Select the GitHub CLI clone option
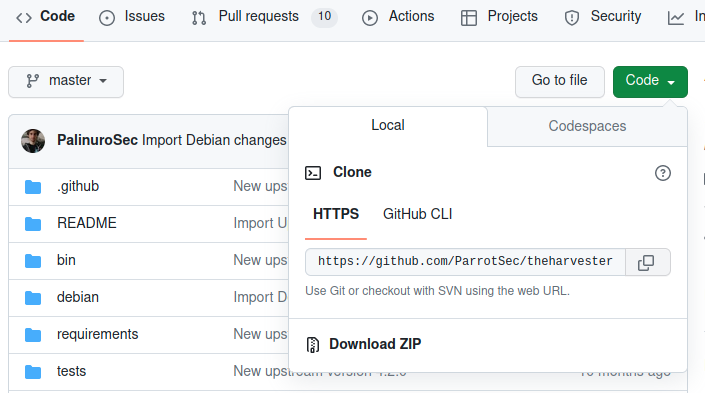Screen dimensions: 705x393 pyautogui.click(x=417, y=214)
